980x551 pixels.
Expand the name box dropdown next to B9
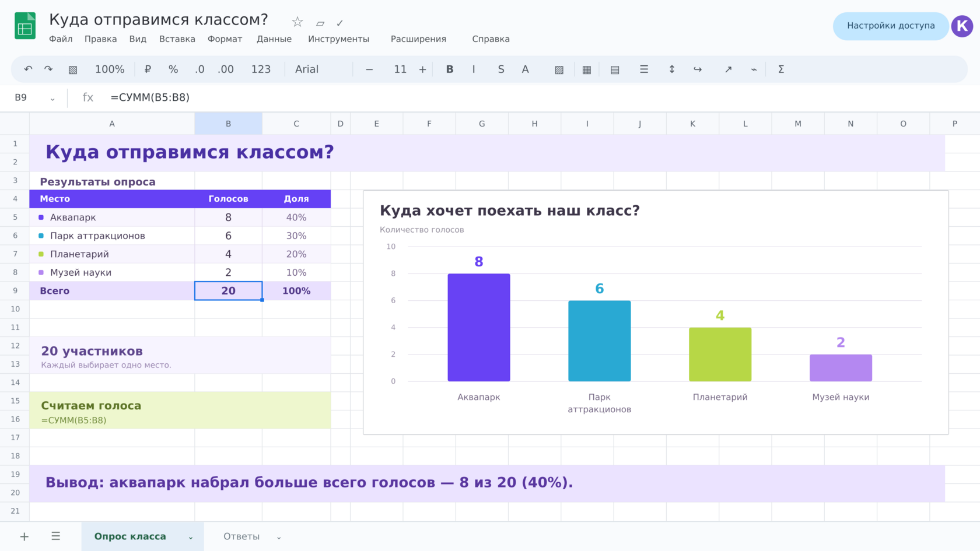coord(52,99)
